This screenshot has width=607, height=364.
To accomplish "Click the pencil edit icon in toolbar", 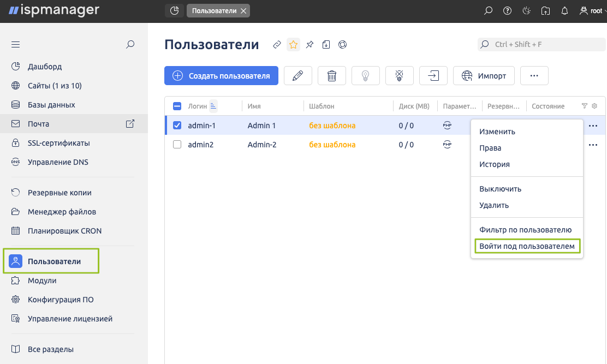I will [x=297, y=76].
